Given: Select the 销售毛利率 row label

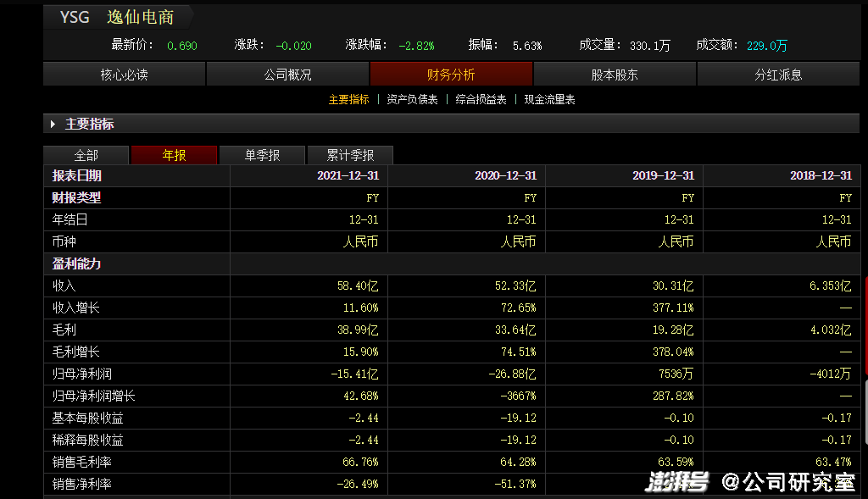Looking at the screenshot, I should (82, 462).
